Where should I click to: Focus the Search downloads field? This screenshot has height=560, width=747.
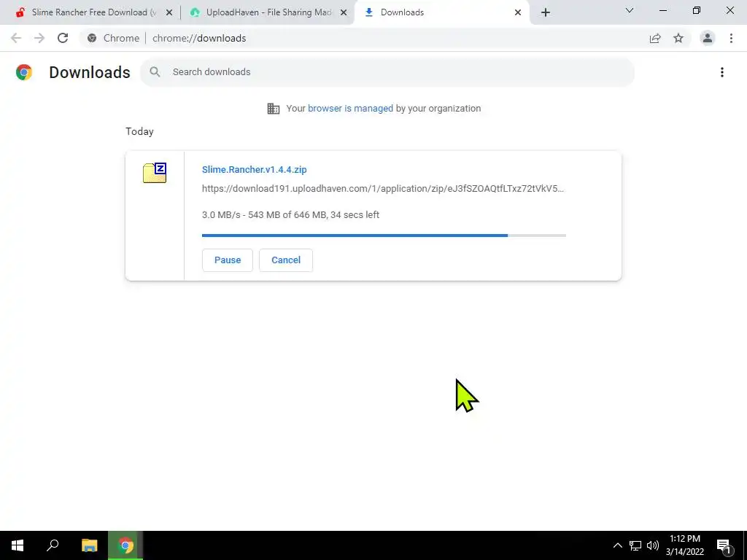click(387, 72)
